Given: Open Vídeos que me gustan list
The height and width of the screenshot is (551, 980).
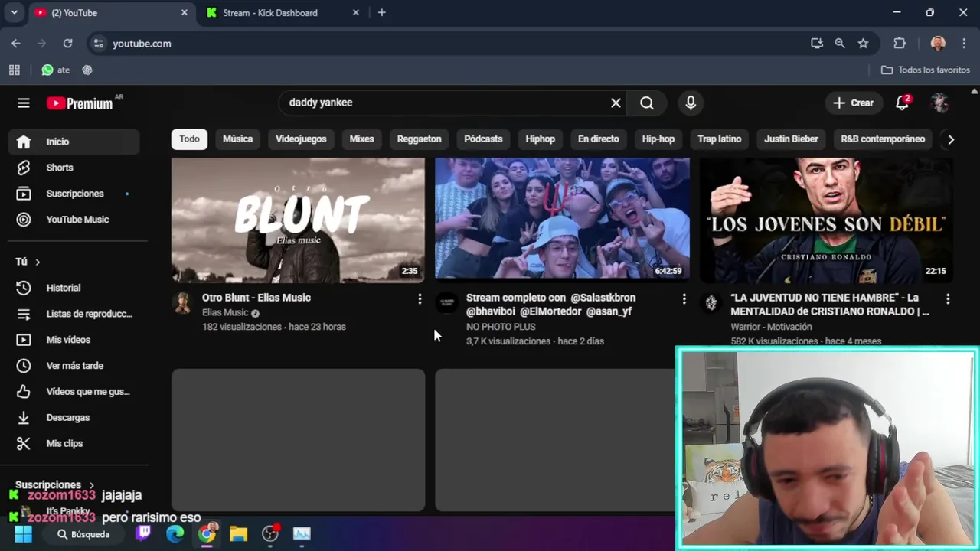Looking at the screenshot, I should pyautogui.click(x=74, y=392).
